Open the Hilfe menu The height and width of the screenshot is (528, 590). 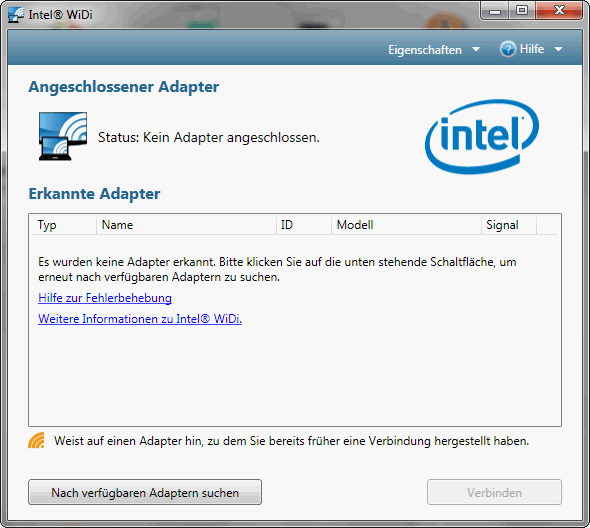point(532,49)
